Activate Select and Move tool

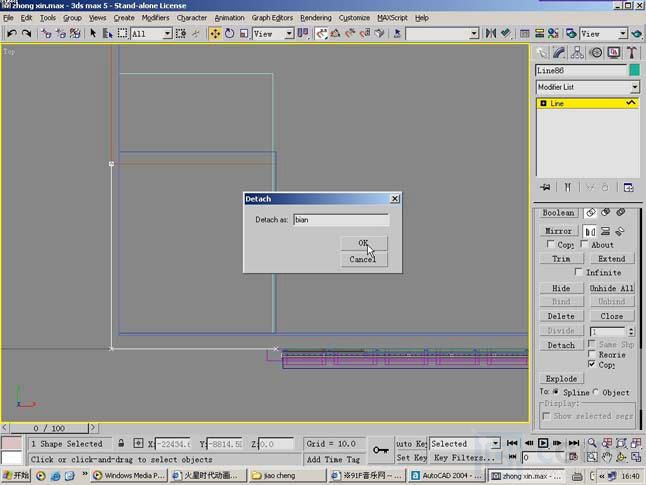click(x=215, y=33)
